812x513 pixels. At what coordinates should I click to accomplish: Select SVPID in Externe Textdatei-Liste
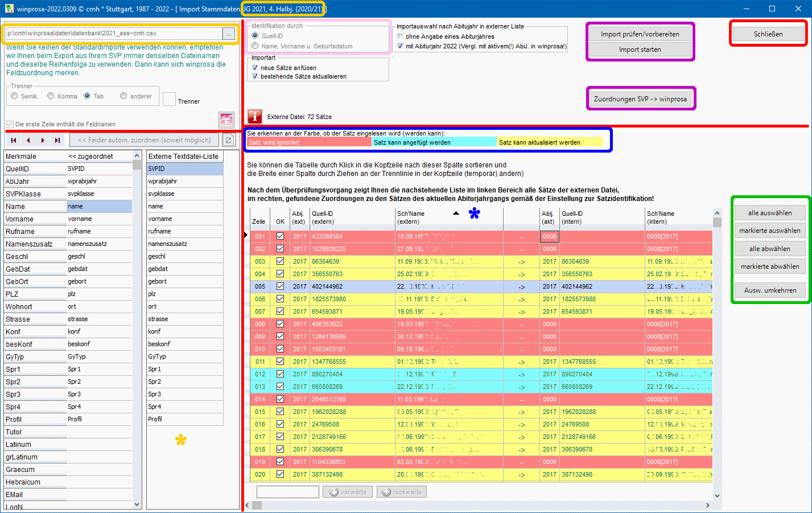pos(184,169)
